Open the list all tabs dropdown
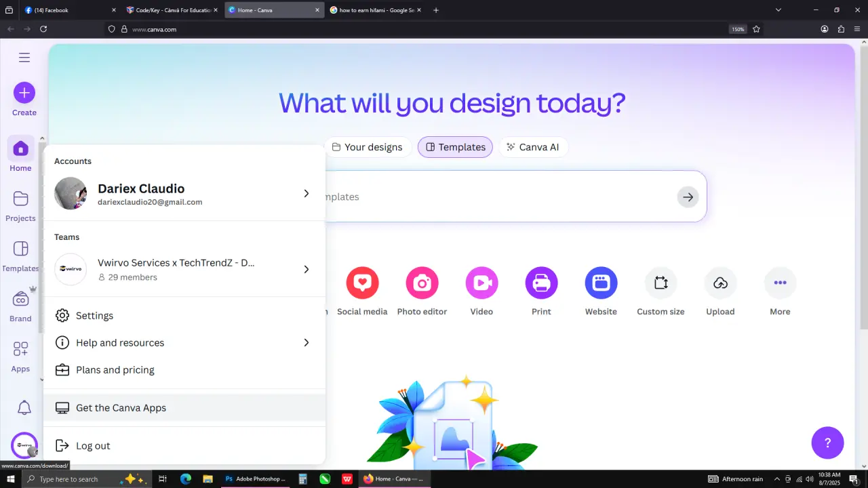Image resolution: width=868 pixels, height=488 pixels. click(x=778, y=10)
